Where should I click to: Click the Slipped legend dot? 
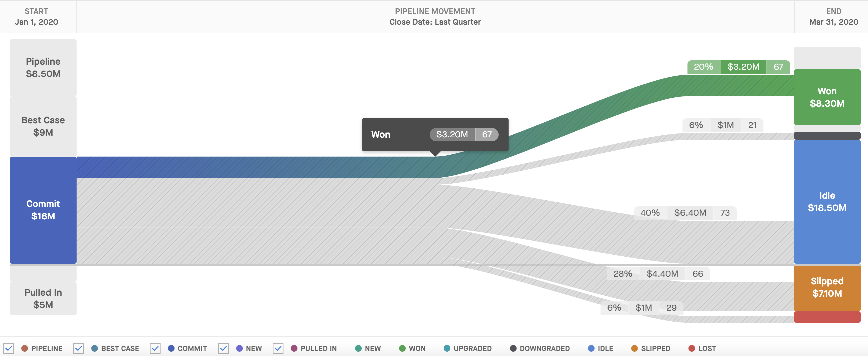click(635, 348)
